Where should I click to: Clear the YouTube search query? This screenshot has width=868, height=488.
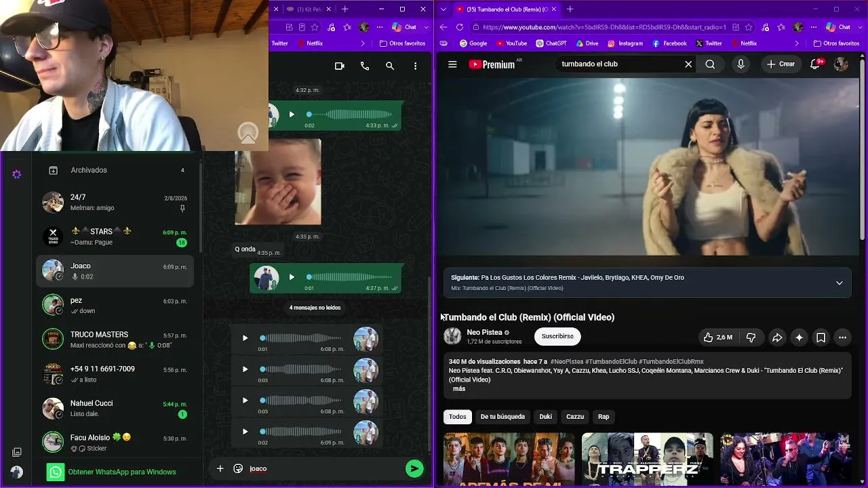(688, 64)
